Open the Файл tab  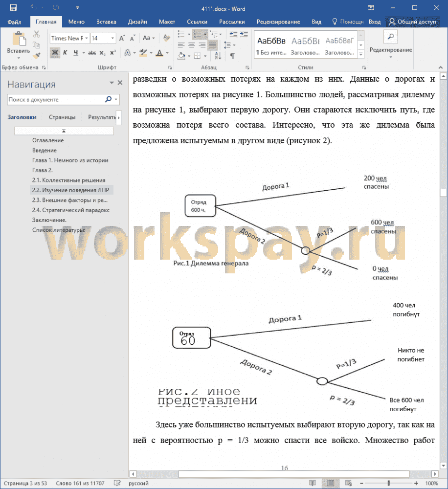[x=14, y=22]
